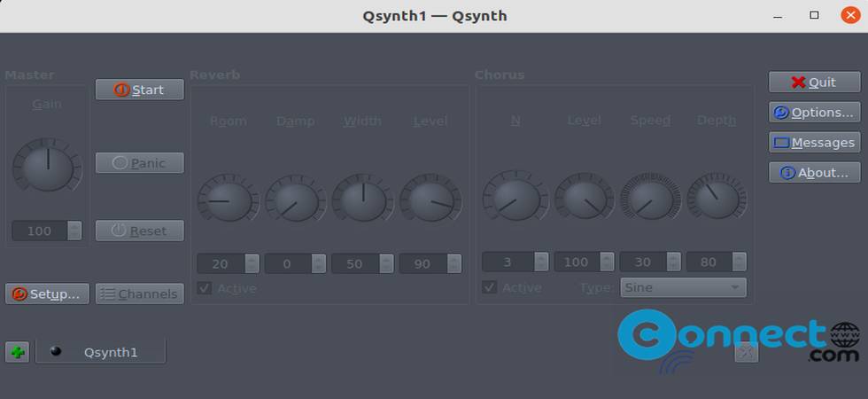Click the Reverb Level spinbox stepper arrows

point(454,264)
